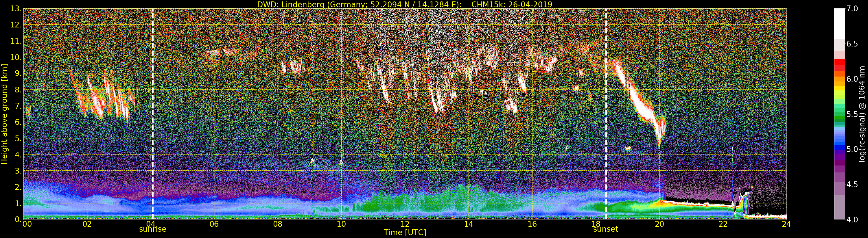868x238 pixels.
Task: Click the Time [UTC] axis label
Action: pyautogui.click(x=405, y=232)
